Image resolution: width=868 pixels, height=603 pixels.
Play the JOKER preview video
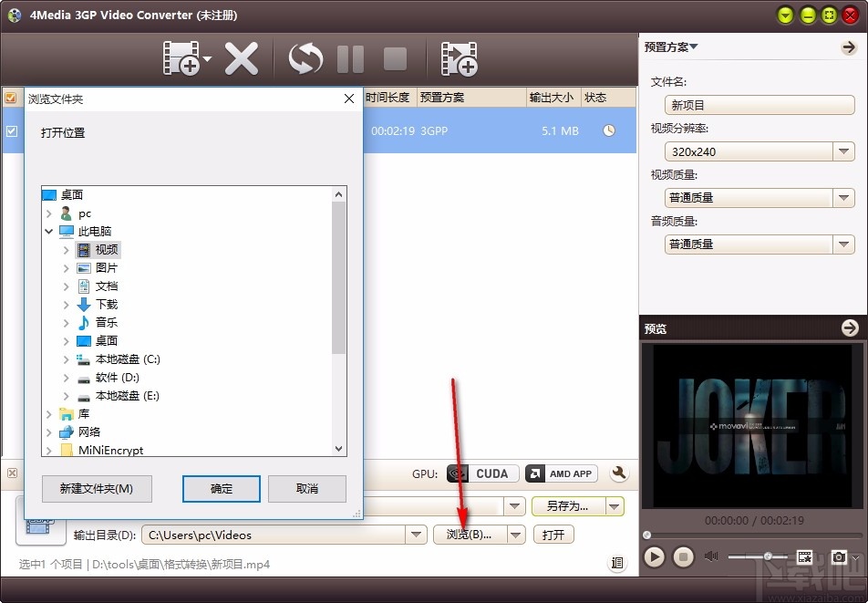point(653,556)
